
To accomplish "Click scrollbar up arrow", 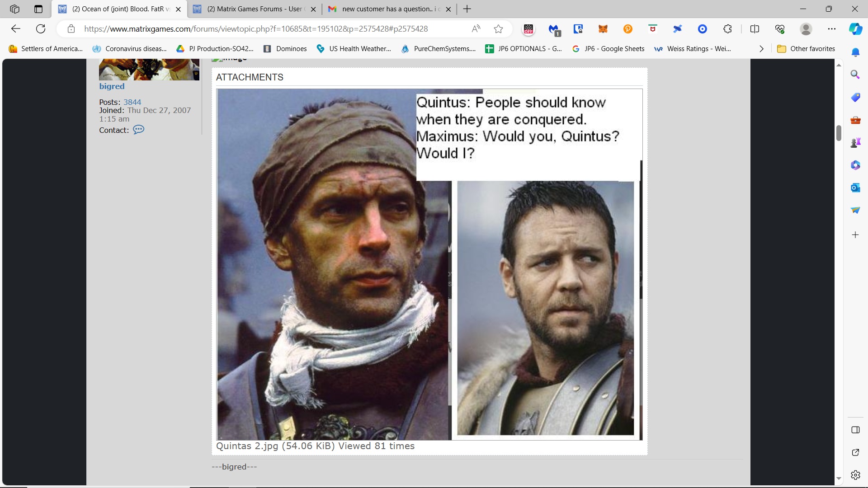I will tap(839, 65).
